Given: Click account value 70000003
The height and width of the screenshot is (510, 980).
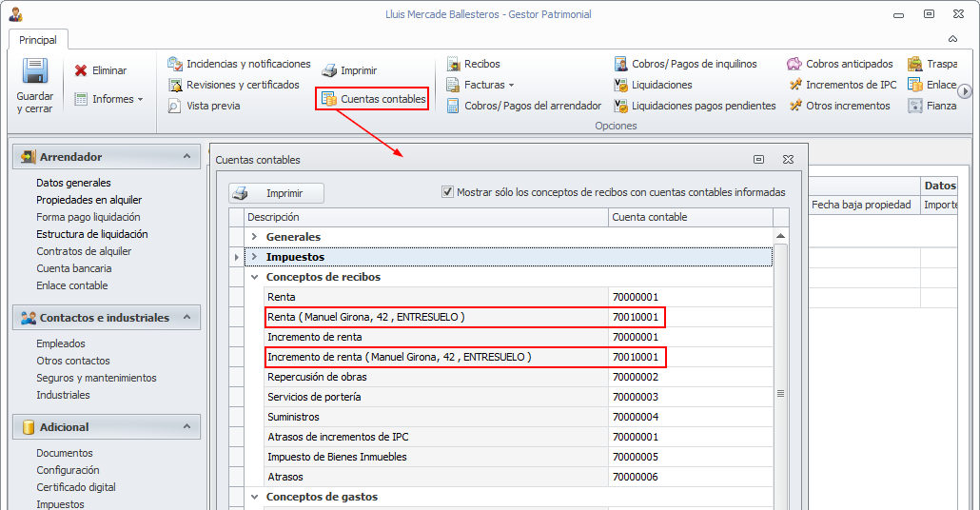Looking at the screenshot, I should [x=635, y=397].
